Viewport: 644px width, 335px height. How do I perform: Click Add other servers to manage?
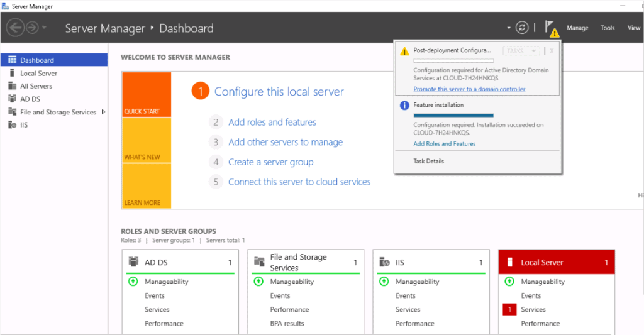[286, 142]
